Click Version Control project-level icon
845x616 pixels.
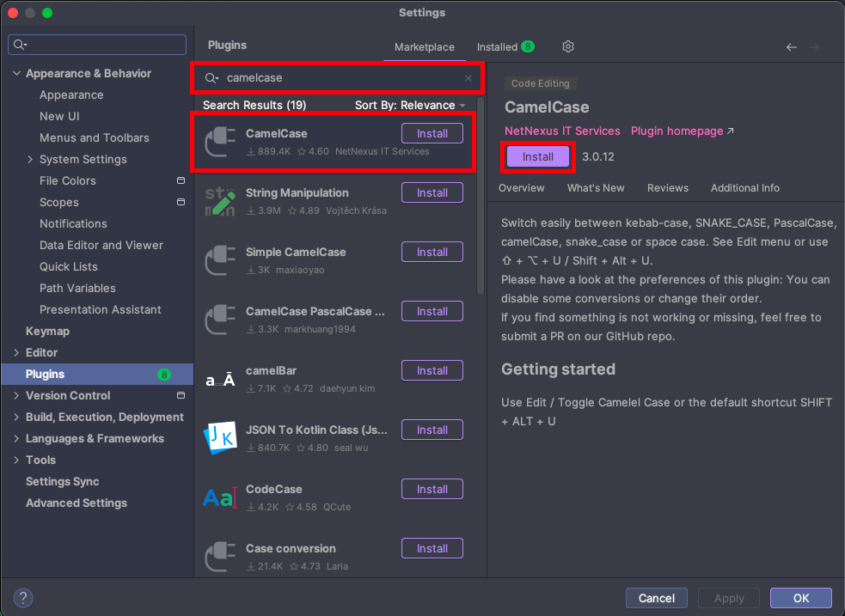(x=181, y=396)
